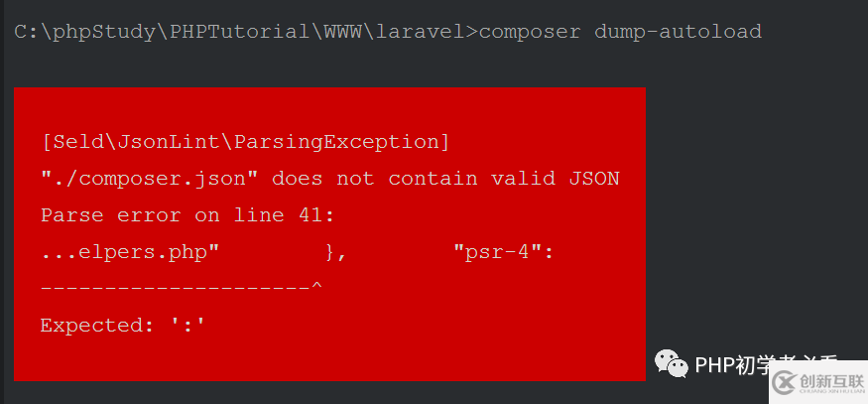Click the caret marker ending the dashed line
Image resolution: width=868 pixels, height=404 pixels.
click(x=316, y=286)
